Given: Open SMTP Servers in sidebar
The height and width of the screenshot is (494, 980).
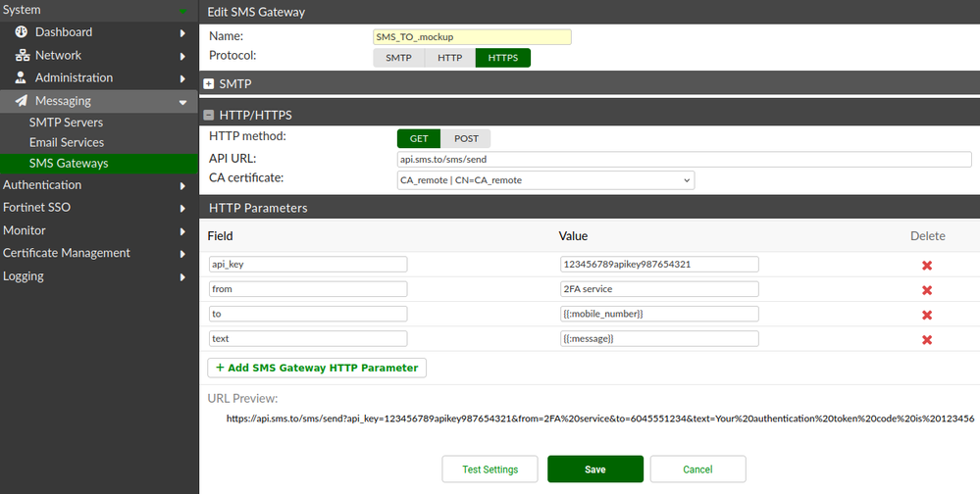Looking at the screenshot, I should tap(66, 123).
